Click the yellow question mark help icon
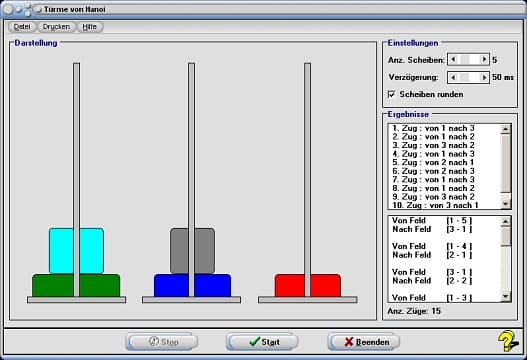 509,341
